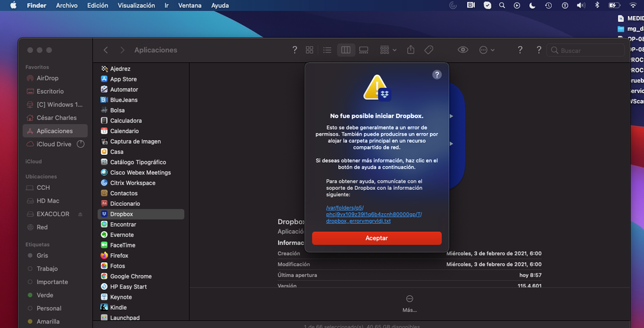Open César Charles home folder
Viewport: 644px width, 328px height.
[x=55, y=118]
